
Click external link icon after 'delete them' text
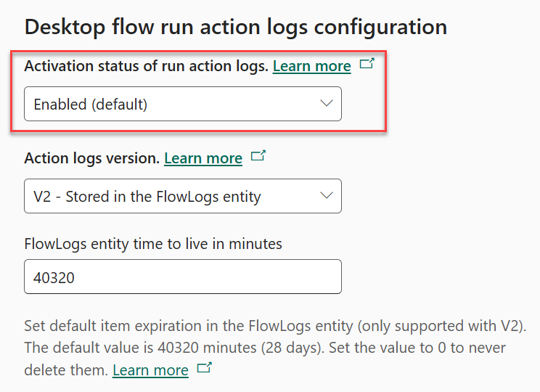pyautogui.click(x=204, y=367)
